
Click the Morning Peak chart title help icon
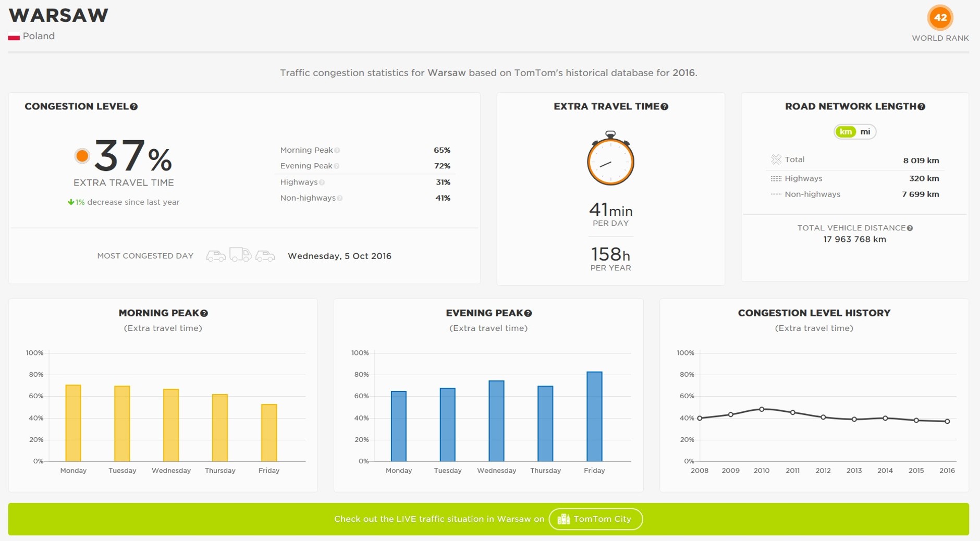pos(204,313)
